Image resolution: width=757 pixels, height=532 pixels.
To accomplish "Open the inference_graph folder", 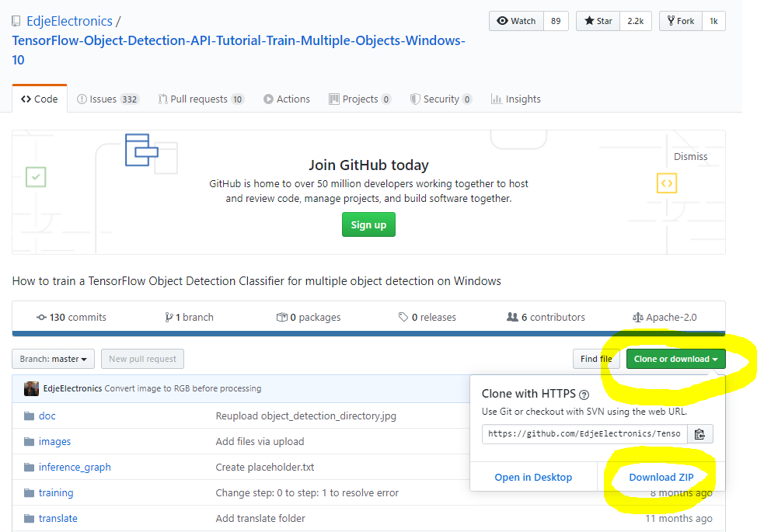I will click(75, 467).
